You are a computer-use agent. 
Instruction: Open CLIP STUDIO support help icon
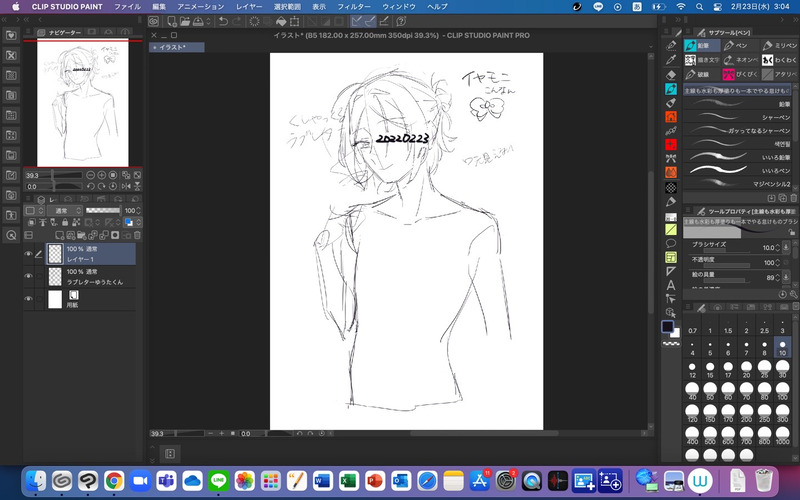click(x=401, y=21)
